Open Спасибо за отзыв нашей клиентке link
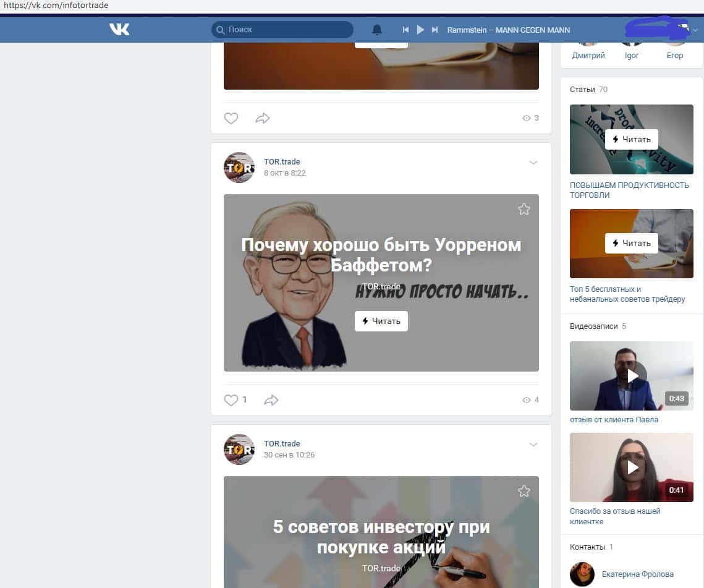The height and width of the screenshot is (588, 704). click(615, 516)
